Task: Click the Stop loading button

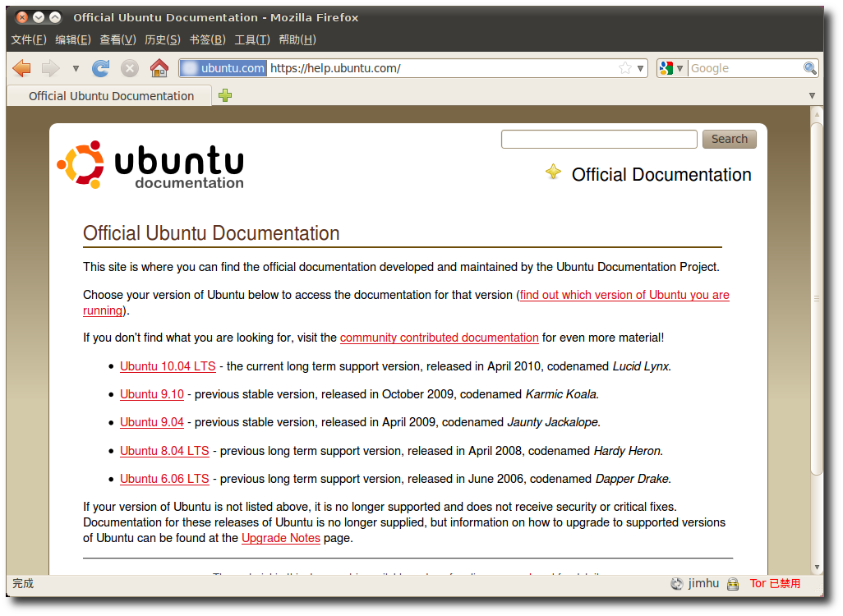Action: click(x=129, y=68)
